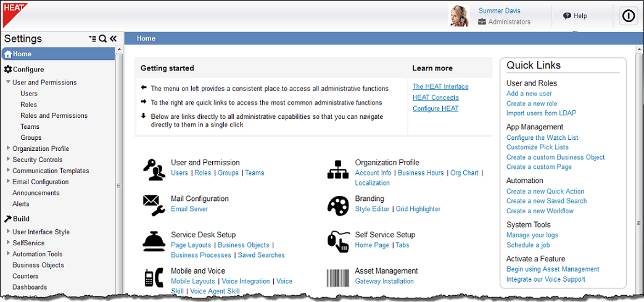Click Add a new user quick link

click(529, 94)
